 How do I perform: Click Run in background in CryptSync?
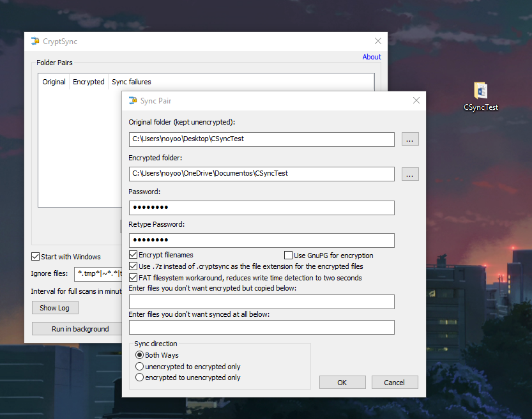(77, 329)
